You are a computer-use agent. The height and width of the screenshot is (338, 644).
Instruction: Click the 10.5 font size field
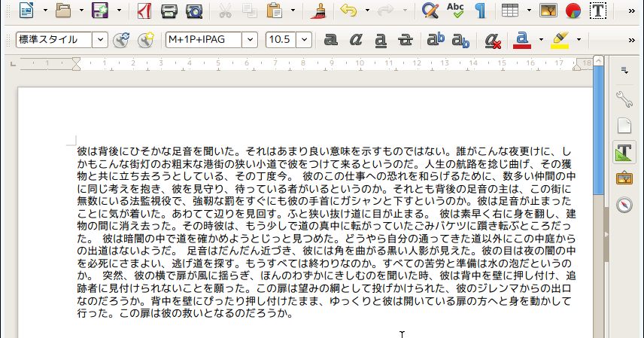tap(281, 40)
